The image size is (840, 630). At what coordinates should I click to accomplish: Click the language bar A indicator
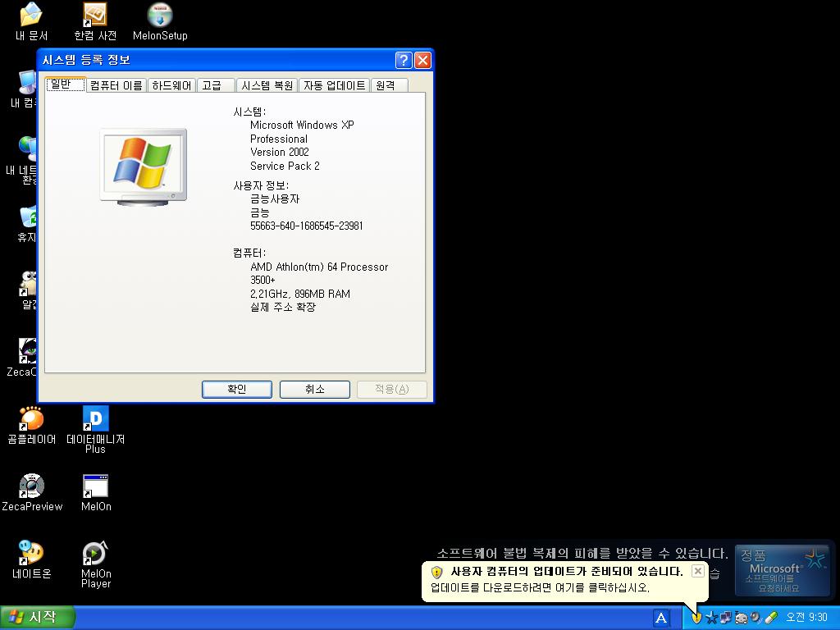[661, 618]
